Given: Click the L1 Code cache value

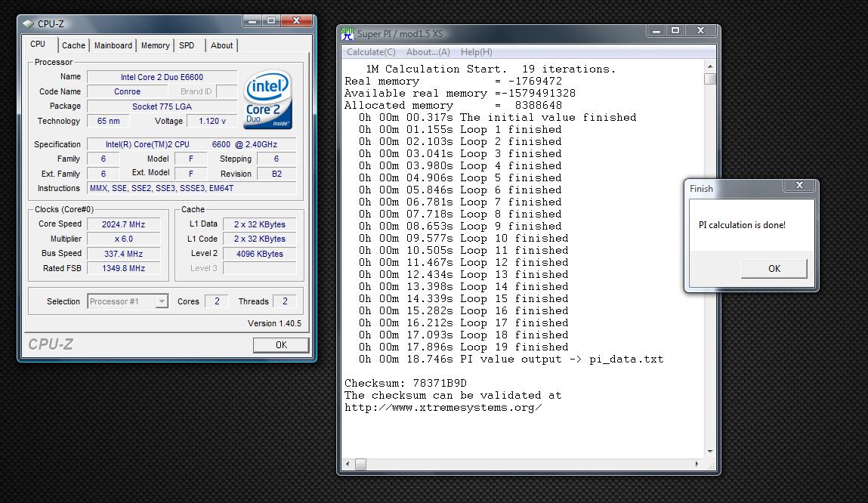Looking at the screenshot, I should pyautogui.click(x=260, y=239).
